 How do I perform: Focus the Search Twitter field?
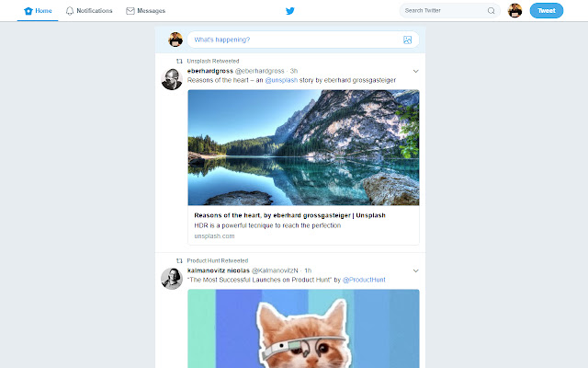pyautogui.click(x=449, y=10)
